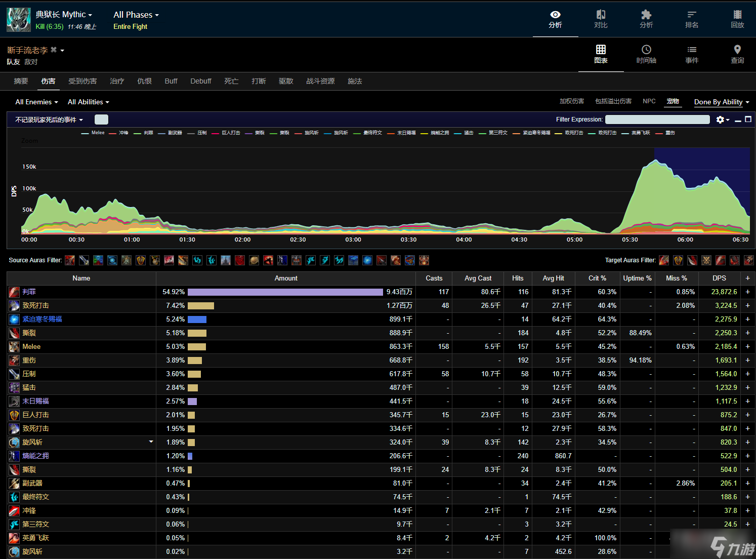Screen dimensions: 756x559
Task: Click the 熵能之拥 ability icon
Action: click(14, 456)
